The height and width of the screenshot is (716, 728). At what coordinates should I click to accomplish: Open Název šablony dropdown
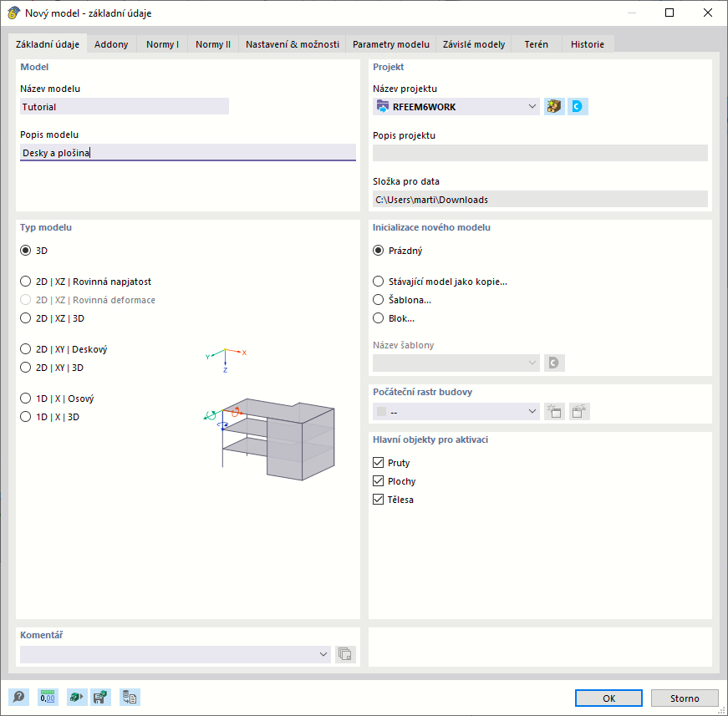456,363
